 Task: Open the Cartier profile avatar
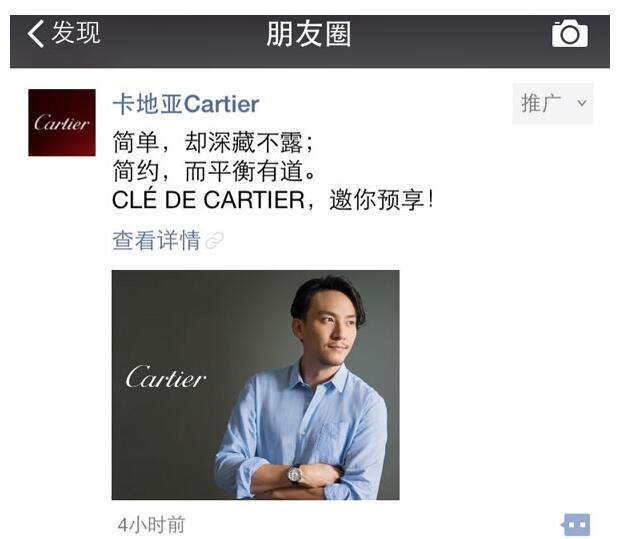[x=62, y=122]
